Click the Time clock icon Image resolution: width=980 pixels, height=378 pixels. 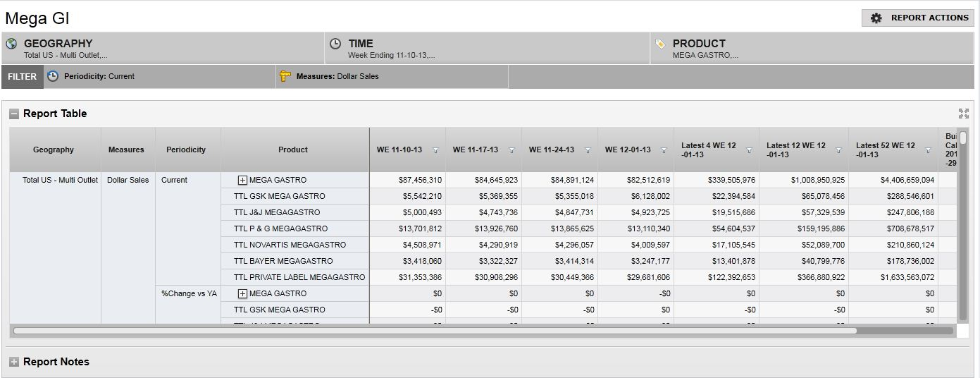coord(336,44)
